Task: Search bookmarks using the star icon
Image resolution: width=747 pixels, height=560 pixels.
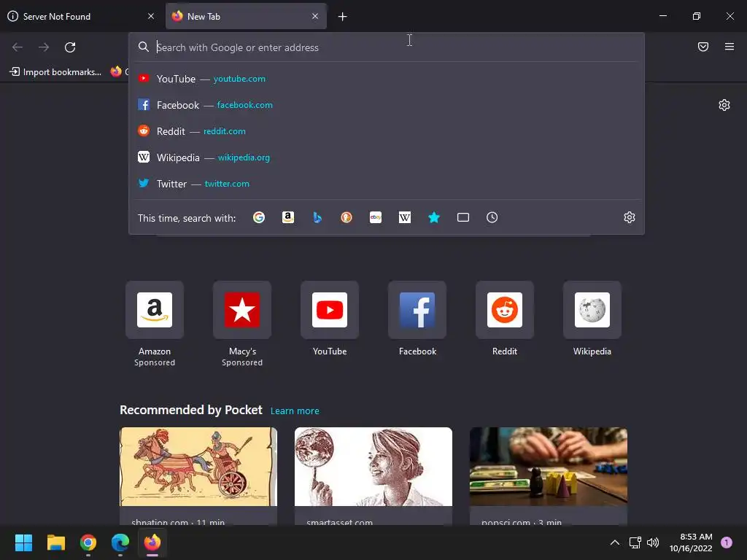Action: coord(433,217)
